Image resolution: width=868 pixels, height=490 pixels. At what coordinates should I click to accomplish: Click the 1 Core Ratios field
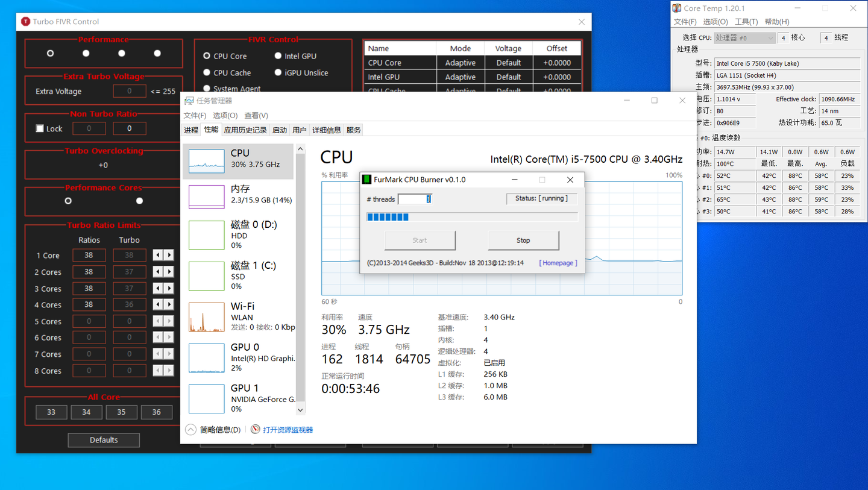[89, 256]
